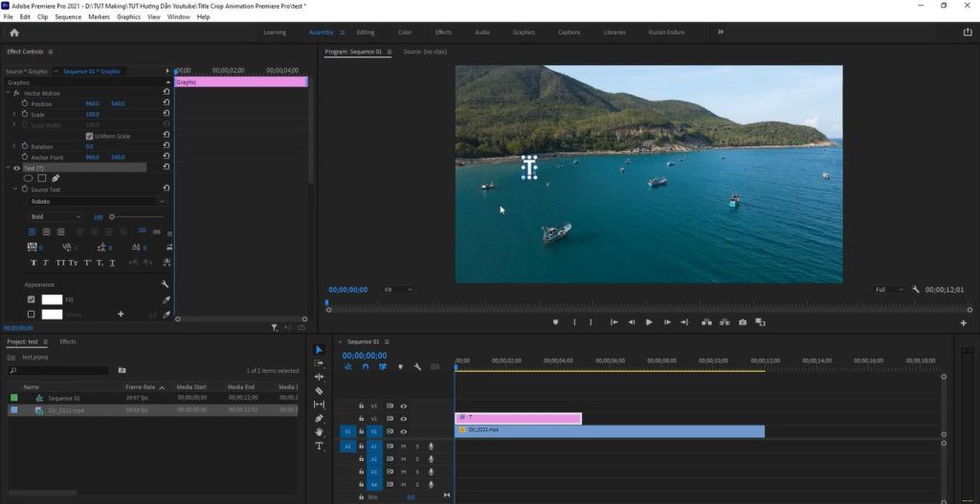Image resolution: width=980 pixels, height=504 pixels.
Task: Open the Sequence menu
Action: [x=68, y=17]
